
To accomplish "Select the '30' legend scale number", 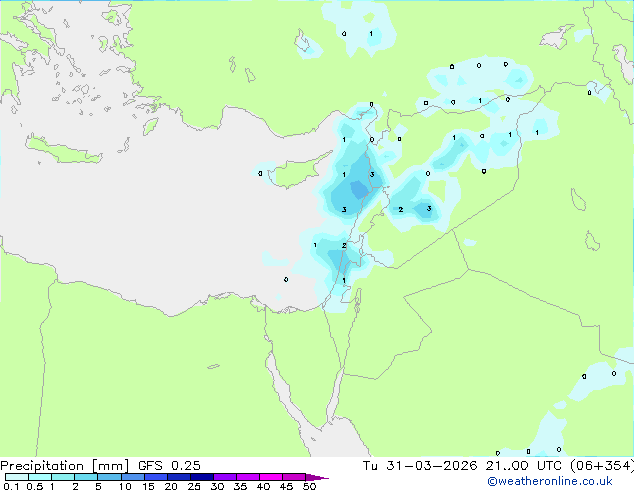I will point(217,486).
